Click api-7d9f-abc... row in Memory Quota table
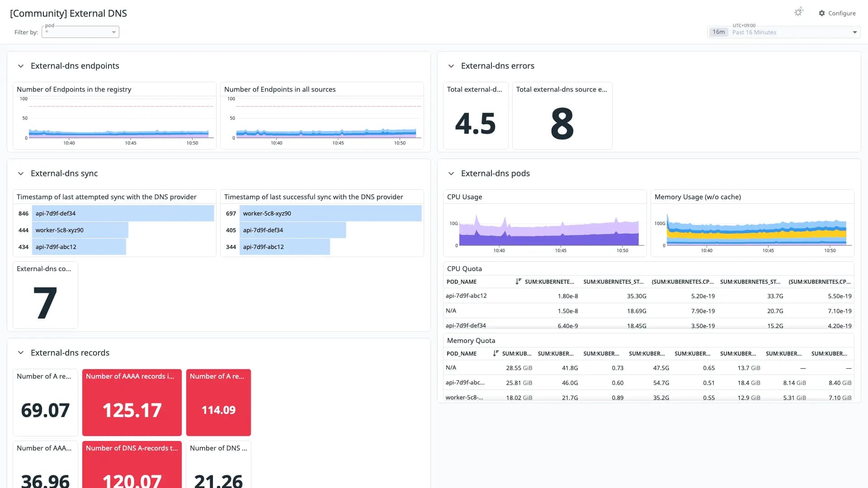This screenshot has width=868, height=488. 648,383
